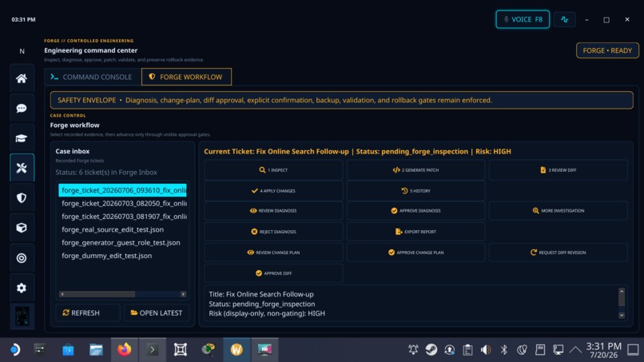Open the Discover store taskbar icon

68,350
